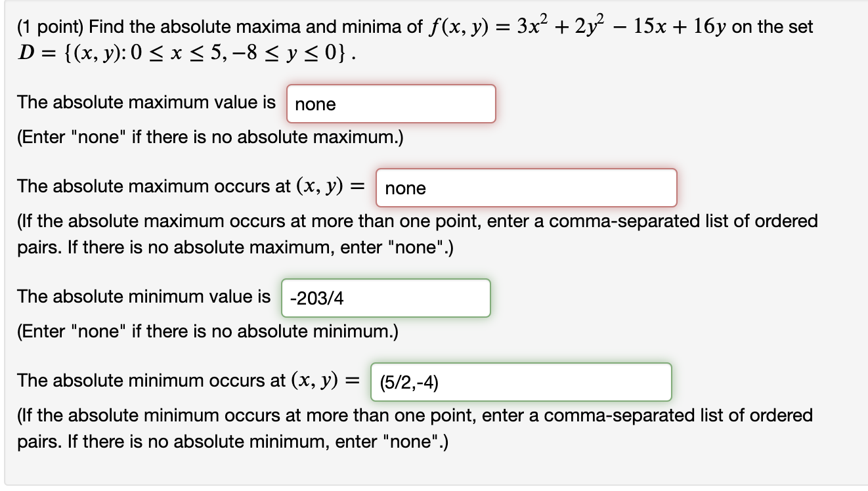The image size is (868, 491).
Task: Select the field containing 'none' for maximum value
Action: (391, 104)
